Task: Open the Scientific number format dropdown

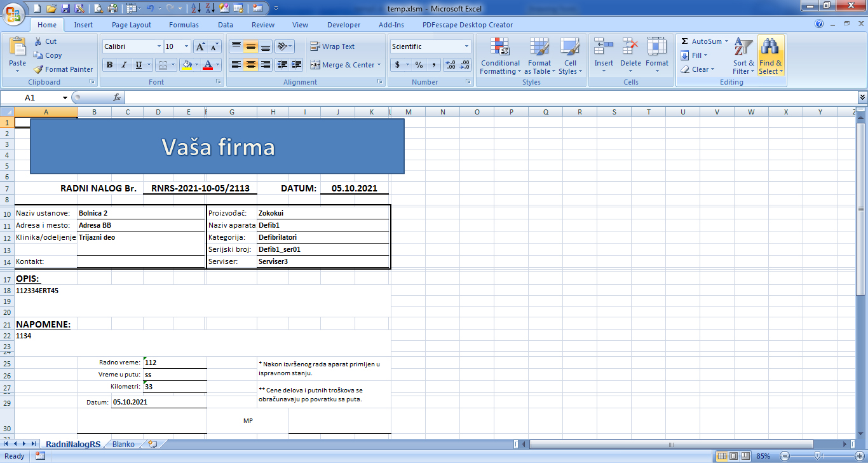Action: [466, 46]
